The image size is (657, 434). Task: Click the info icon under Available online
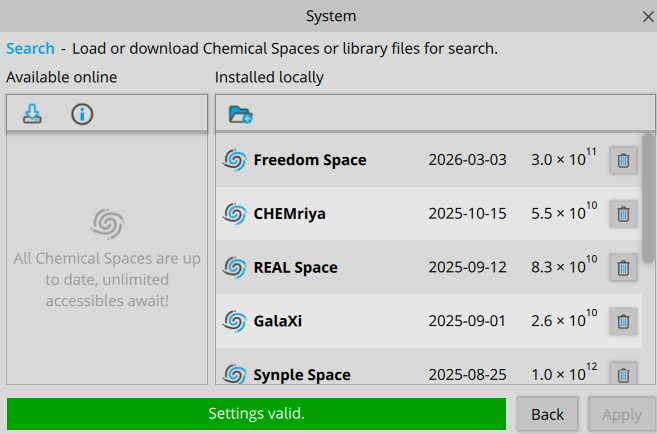82,114
